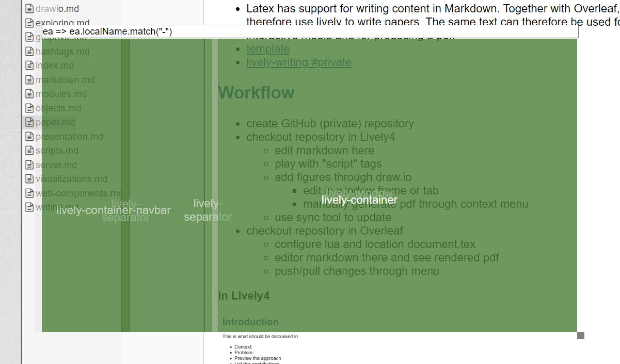Screen dimensions: 620x364
Task: Open visualizations.md in the file list
Action: pos(71,179)
